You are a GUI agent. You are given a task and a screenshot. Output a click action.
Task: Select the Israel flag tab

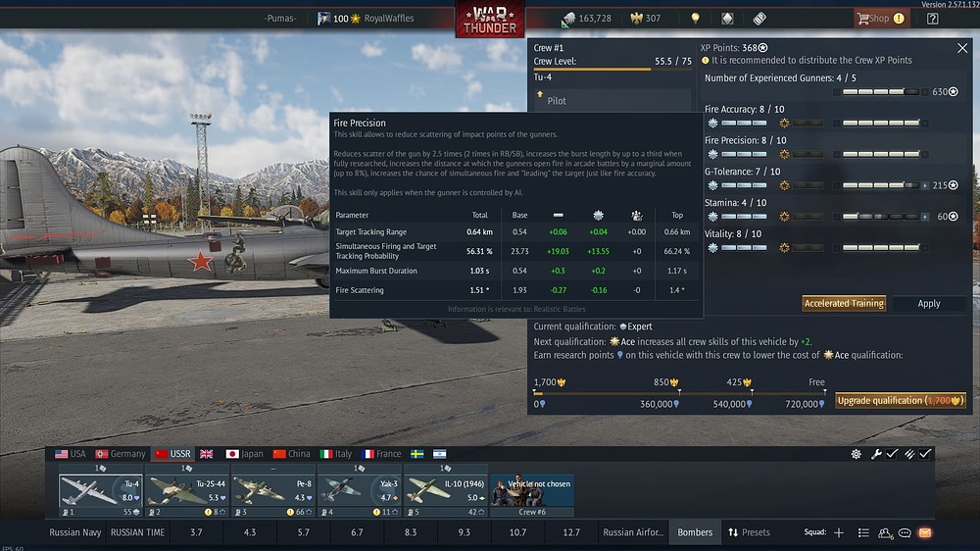coord(439,453)
